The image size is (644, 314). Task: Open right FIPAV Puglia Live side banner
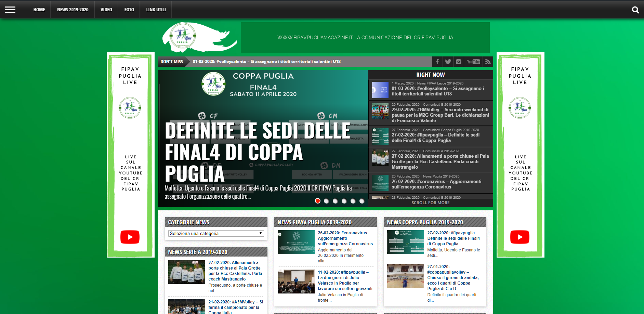[x=521, y=155]
